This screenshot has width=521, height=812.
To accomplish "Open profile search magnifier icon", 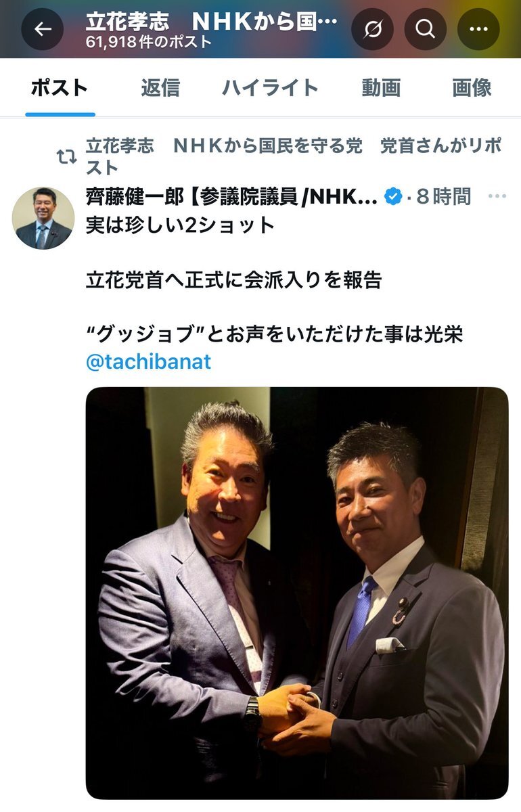I will click(426, 29).
